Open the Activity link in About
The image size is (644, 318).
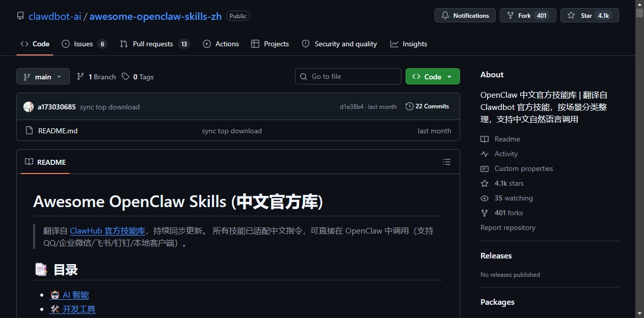click(499, 154)
